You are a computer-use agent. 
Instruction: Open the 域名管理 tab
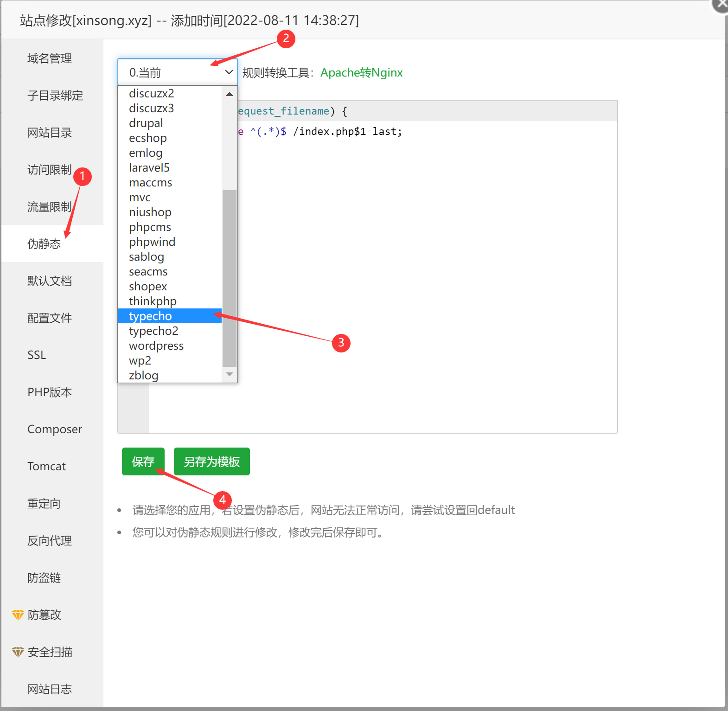[50, 58]
